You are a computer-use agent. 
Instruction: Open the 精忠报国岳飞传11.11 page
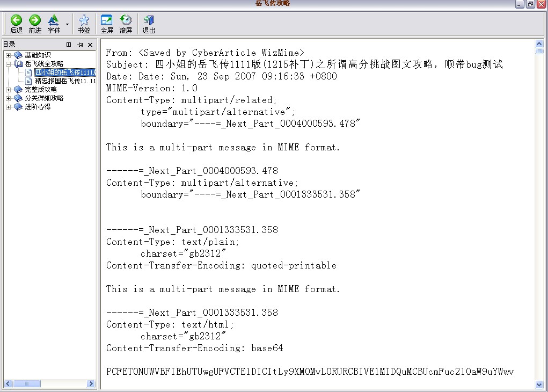click(x=65, y=81)
